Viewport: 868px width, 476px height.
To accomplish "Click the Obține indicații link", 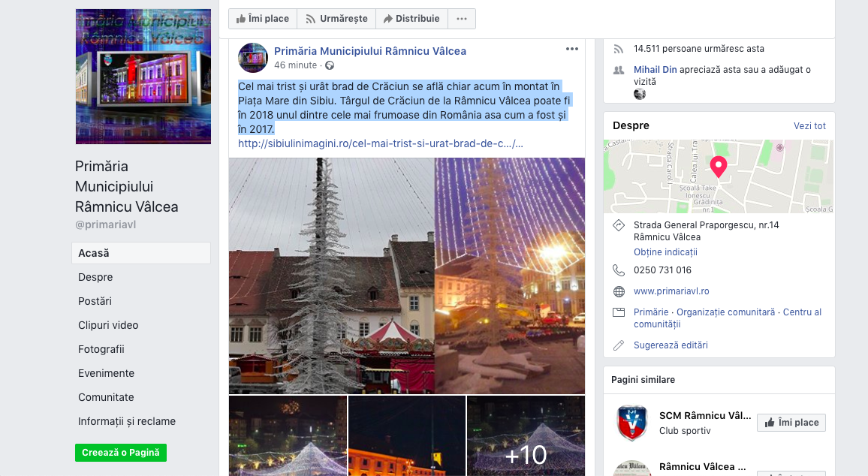I will coord(665,252).
